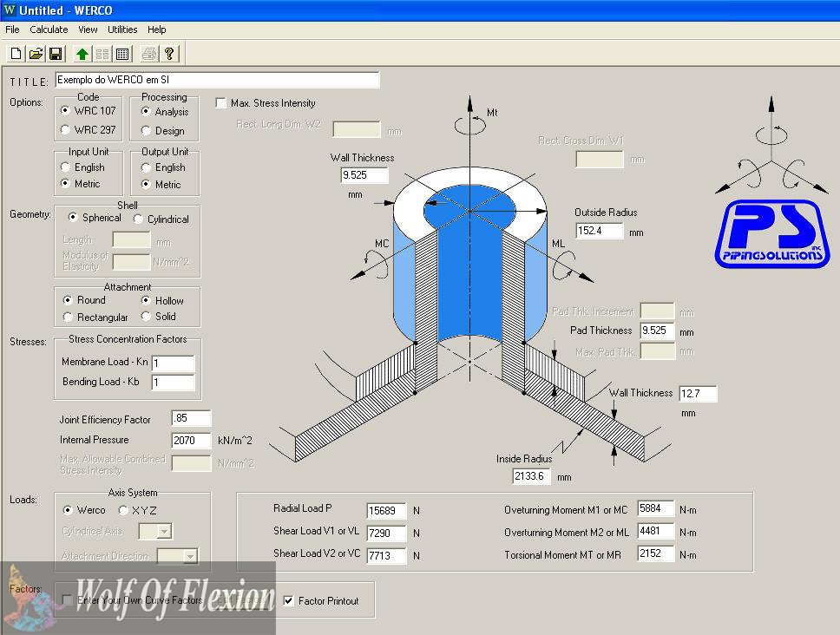The height and width of the screenshot is (635, 840).
Task: Click the WERCO title bar app icon
Action: point(9,10)
